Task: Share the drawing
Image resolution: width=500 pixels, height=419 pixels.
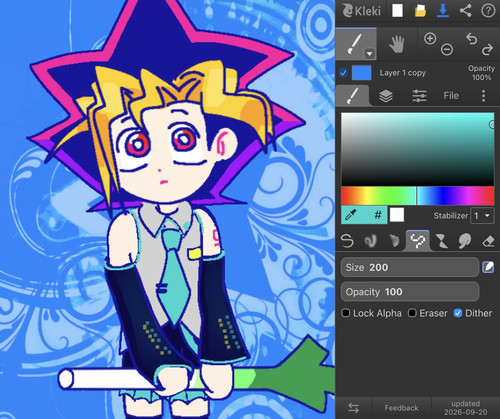Action: (x=465, y=11)
